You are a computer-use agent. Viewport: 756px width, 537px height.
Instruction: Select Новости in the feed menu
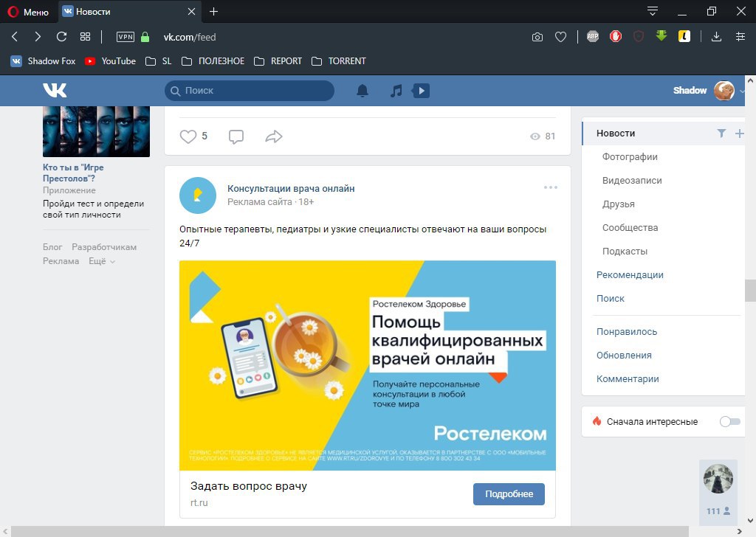coord(616,134)
